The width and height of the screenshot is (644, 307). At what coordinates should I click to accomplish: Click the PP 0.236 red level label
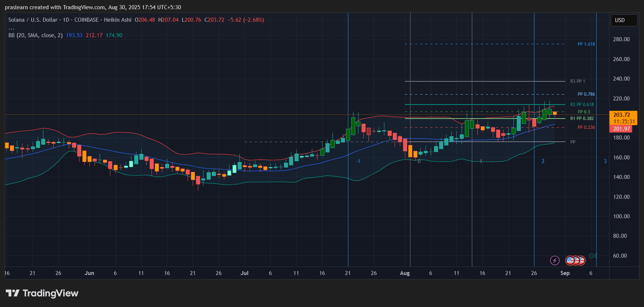(x=586, y=127)
